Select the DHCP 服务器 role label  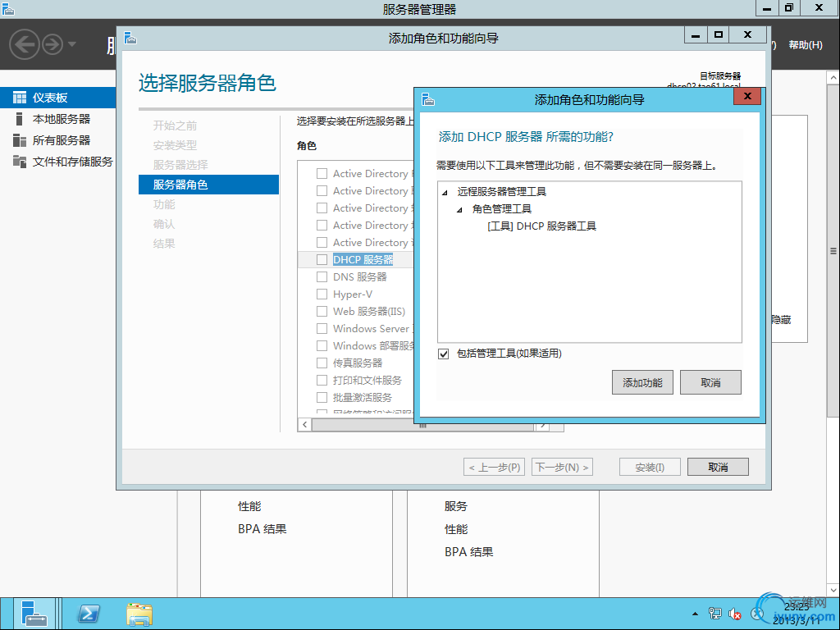pyautogui.click(x=363, y=260)
